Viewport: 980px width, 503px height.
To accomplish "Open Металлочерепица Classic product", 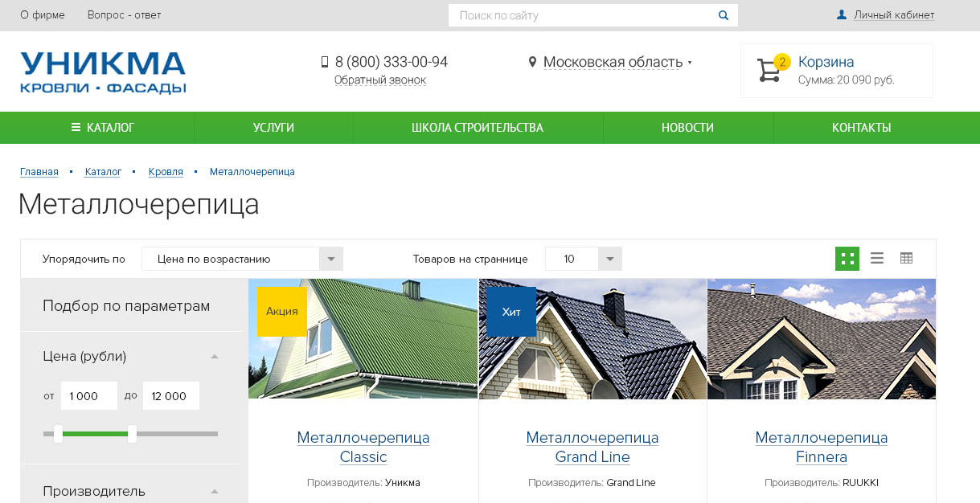I will [x=363, y=448].
